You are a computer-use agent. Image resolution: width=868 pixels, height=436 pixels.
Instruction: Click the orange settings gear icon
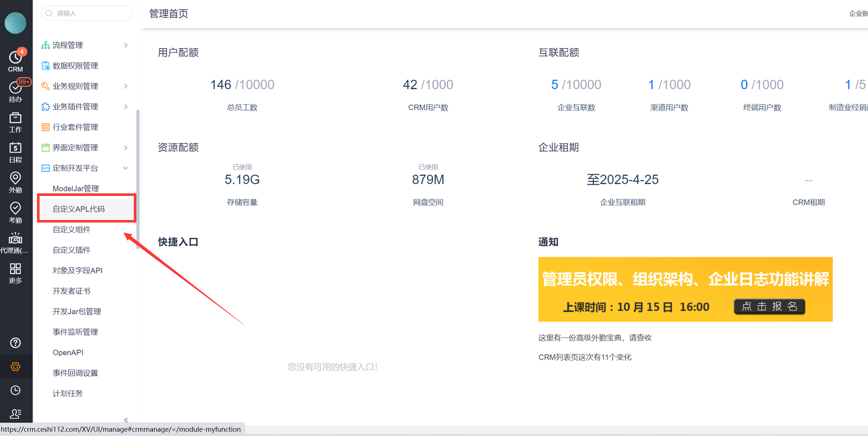coord(15,367)
